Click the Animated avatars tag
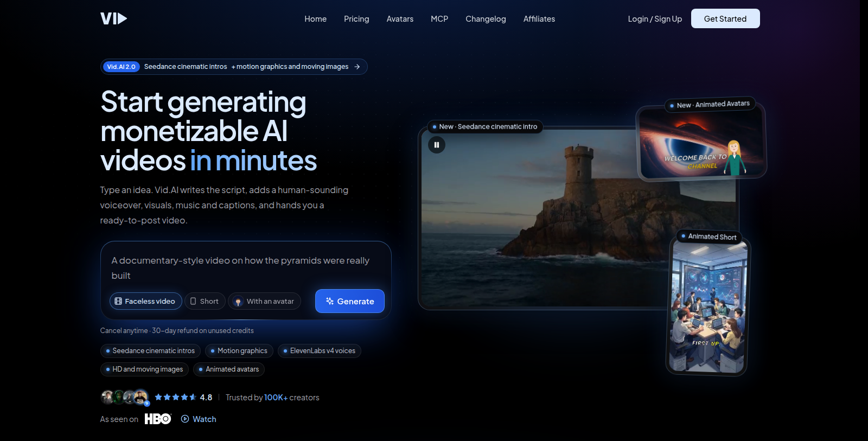The width and height of the screenshot is (868, 441). pos(229,369)
